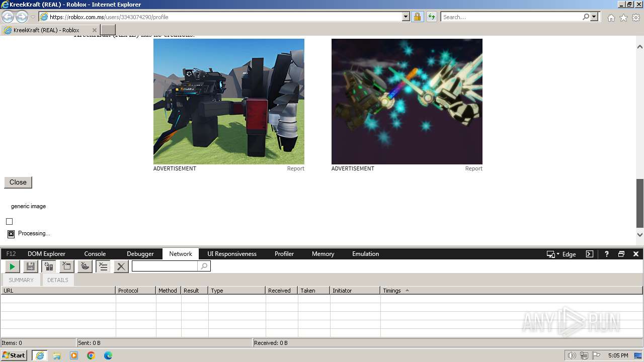Sort by the Received column header

[x=282, y=291]
